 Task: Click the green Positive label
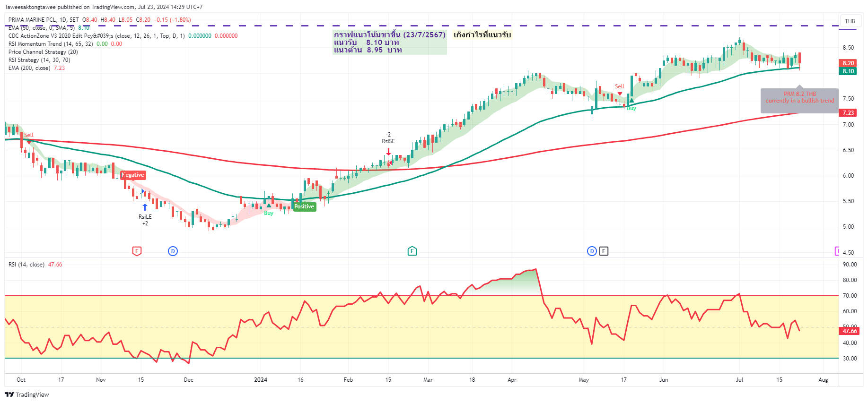[304, 206]
